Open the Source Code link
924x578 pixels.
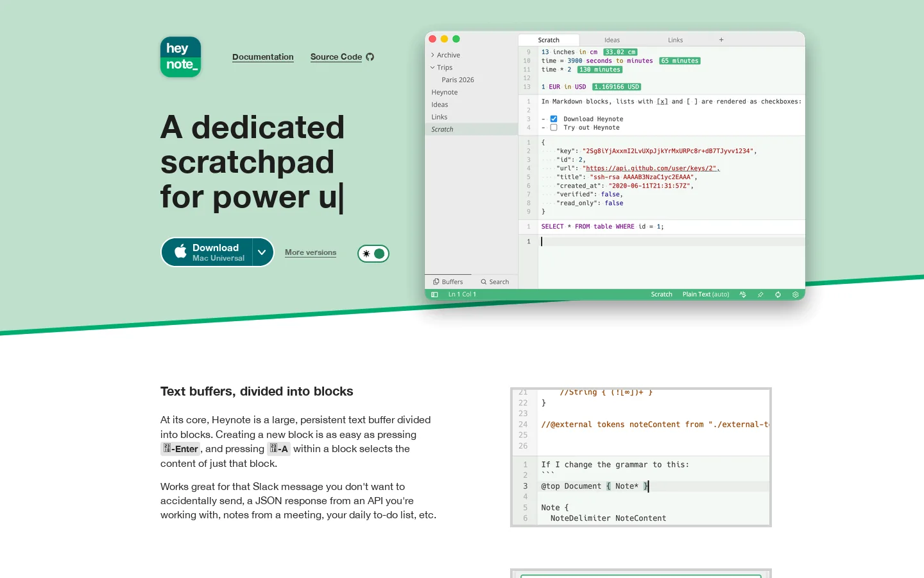(x=342, y=57)
